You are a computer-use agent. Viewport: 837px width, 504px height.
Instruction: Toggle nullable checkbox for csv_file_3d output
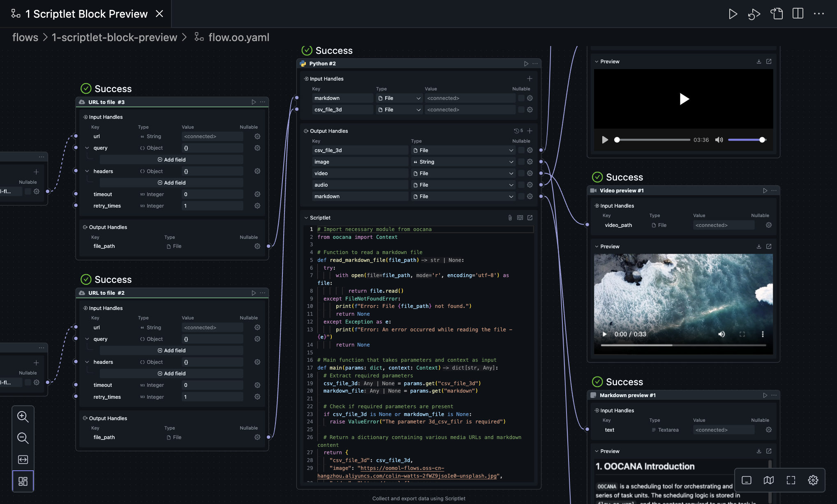coord(521,150)
